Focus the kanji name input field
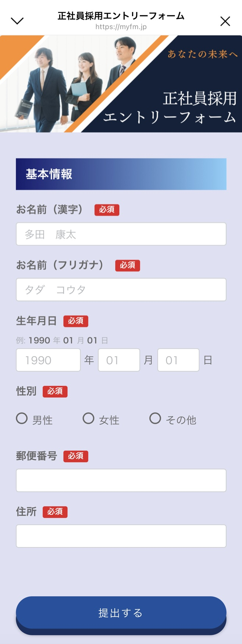 [121, 234]
